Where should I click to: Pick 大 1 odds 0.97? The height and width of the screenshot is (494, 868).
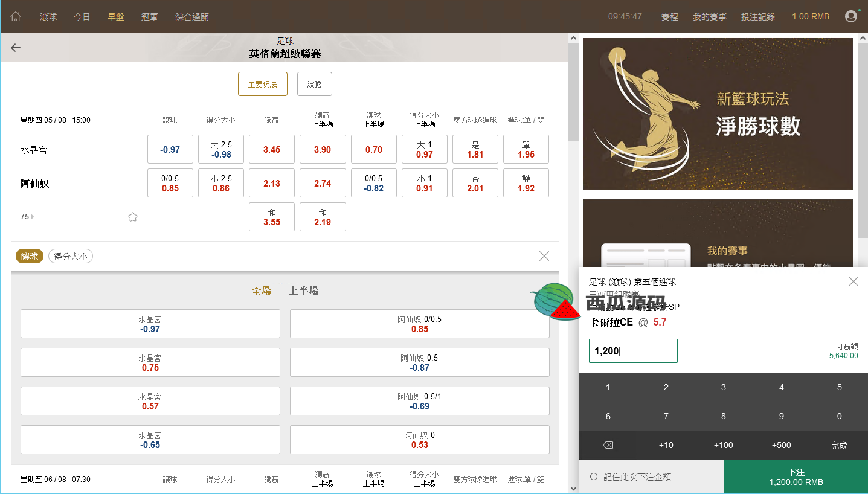(x=425, y=149)
